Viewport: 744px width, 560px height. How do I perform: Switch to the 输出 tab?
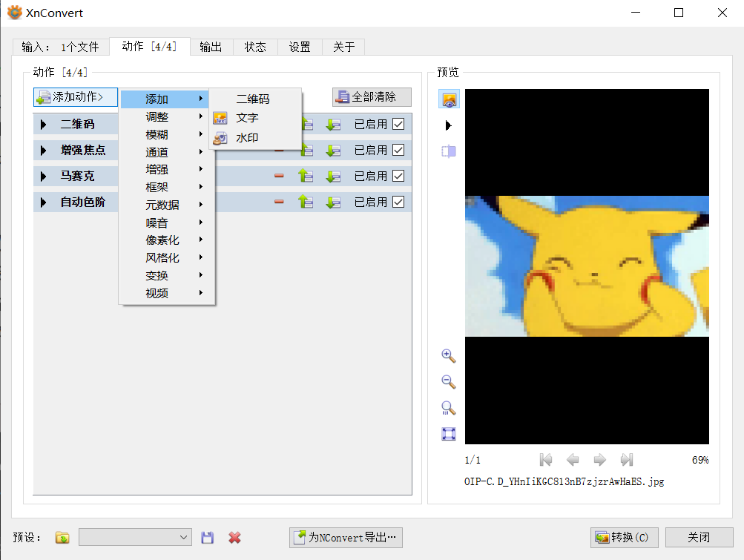211,47
